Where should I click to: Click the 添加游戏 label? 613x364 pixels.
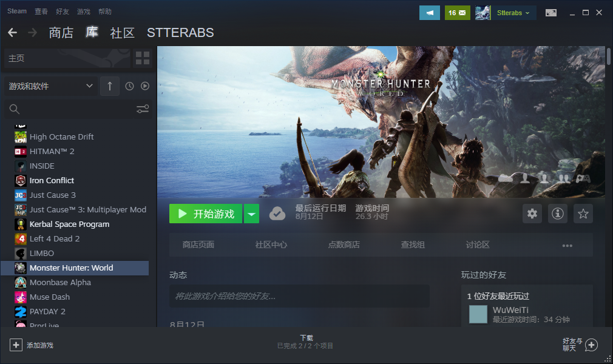tap(40, 345)
